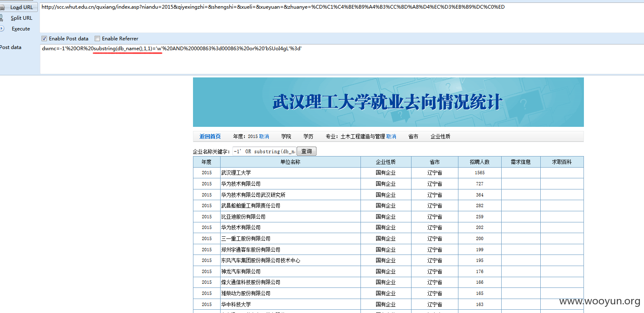This screenshot has width=644, height=313.
Task: Click the Load URL button in HackBar
Action: click(x=19, y=7)
